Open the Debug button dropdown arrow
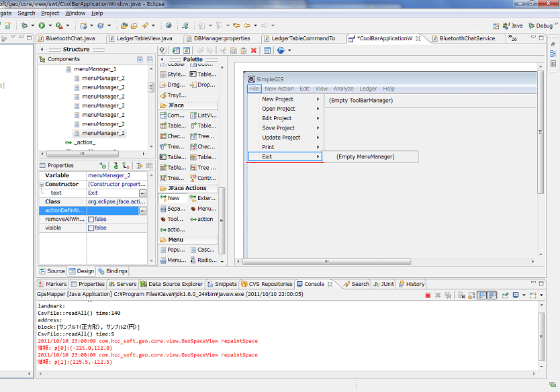This screenshot has width=560, height=392. [x=32, y=26]
